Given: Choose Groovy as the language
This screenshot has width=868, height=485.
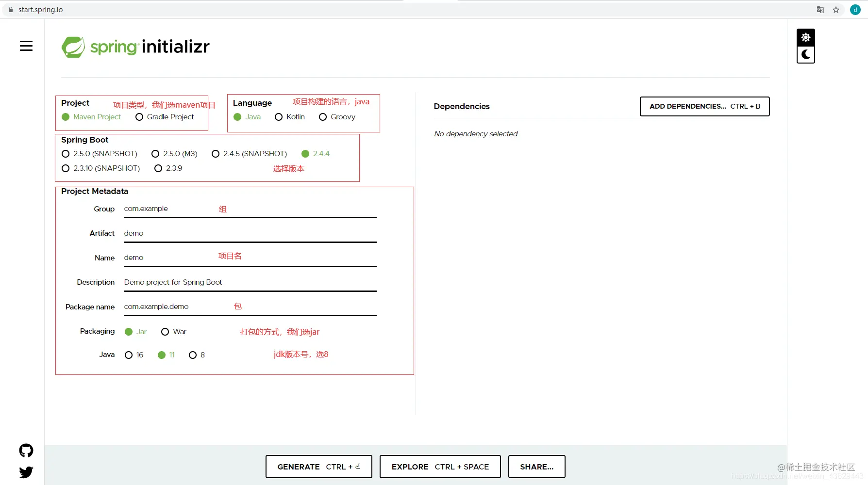Looking at the screenshot, I should tap(337, 117).
